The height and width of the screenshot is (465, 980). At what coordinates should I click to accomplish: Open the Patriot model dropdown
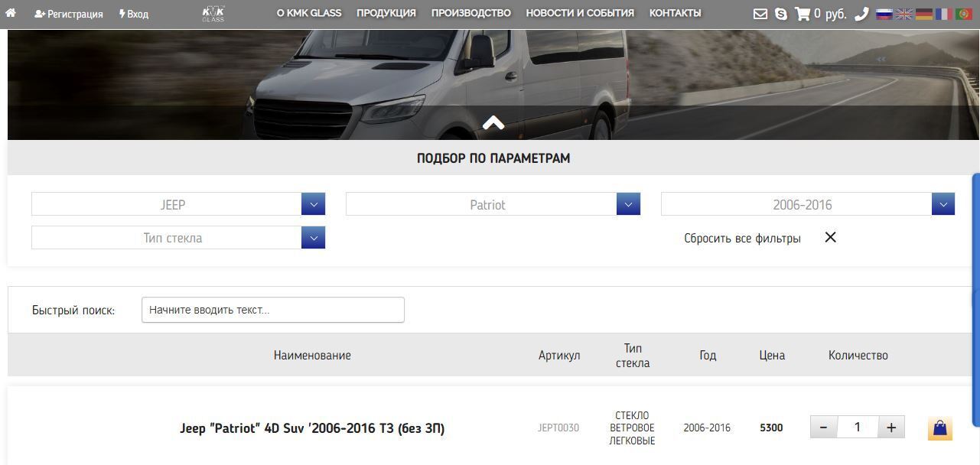[x=493, y=204]
